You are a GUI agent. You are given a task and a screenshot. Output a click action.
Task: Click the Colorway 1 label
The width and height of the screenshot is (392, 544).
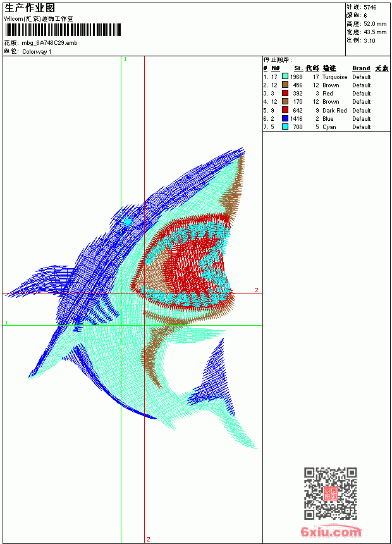coord(37,52)
